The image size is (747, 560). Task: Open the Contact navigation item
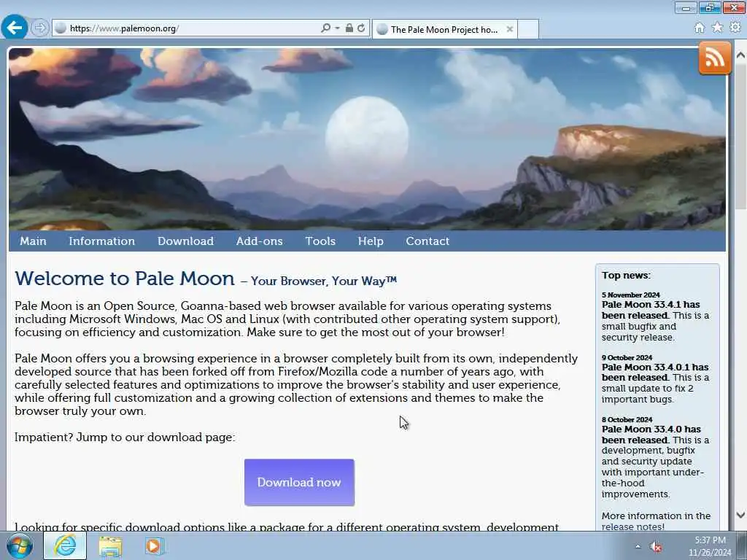(x=427, y=241)
